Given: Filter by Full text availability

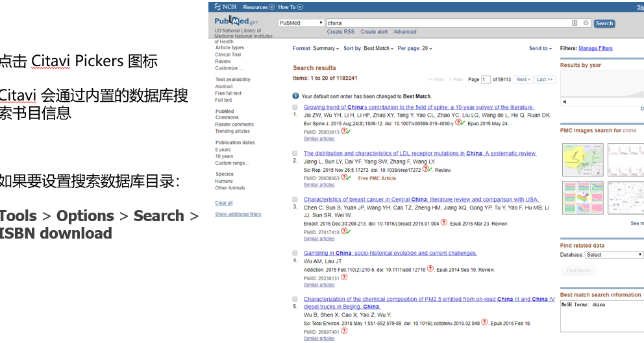Looking at the screenshot, I should coord(223,100).
